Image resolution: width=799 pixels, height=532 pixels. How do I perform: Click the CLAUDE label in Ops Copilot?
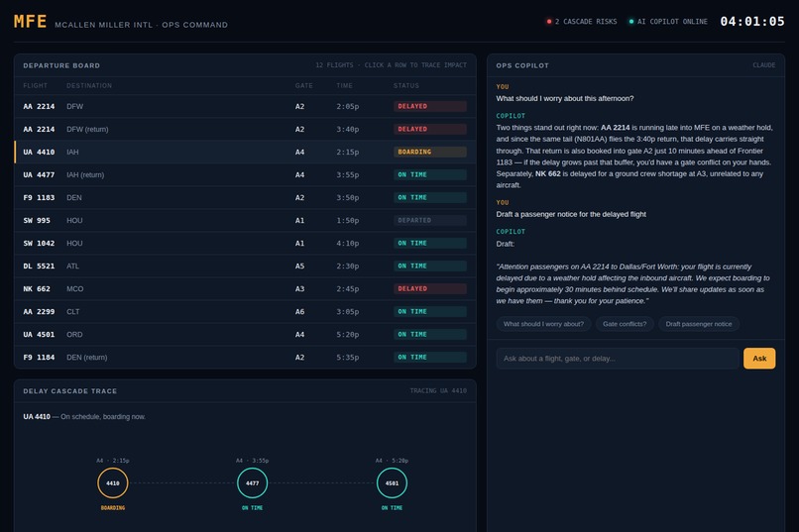tap(764, 65)
